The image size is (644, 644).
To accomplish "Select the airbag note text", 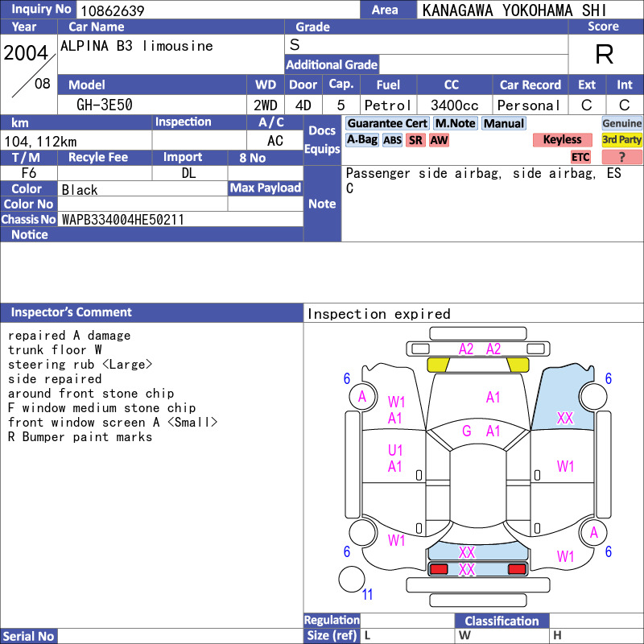I will point(484,180).
